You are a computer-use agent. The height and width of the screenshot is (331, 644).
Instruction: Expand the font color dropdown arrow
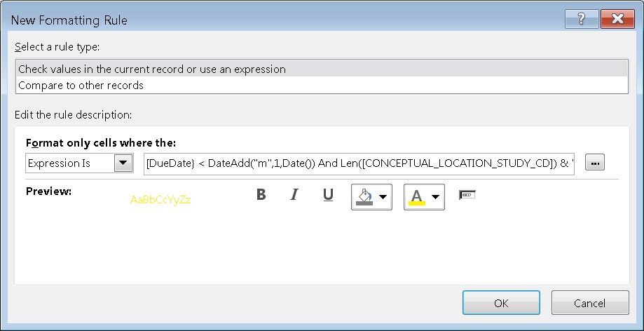tap(436, 198)
